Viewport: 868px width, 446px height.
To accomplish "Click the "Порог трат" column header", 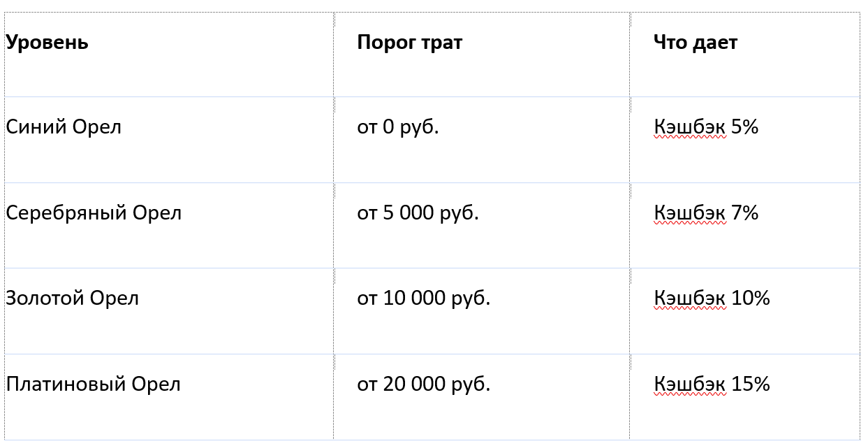I will coord(409,43).
